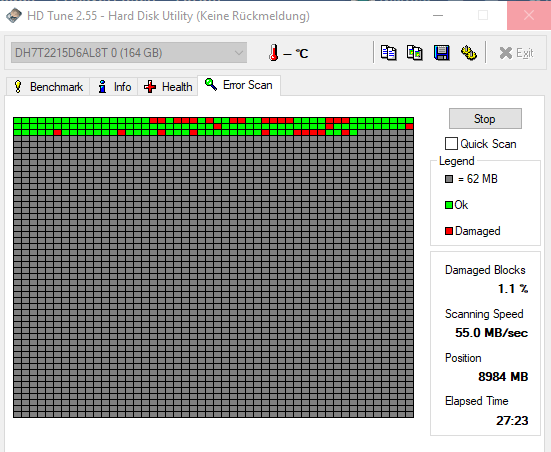Image resolution: width=551 pixels, height=452 pixels.
Task: Copy screenshot to clipboard icon
Action: (x=415, y=53)
